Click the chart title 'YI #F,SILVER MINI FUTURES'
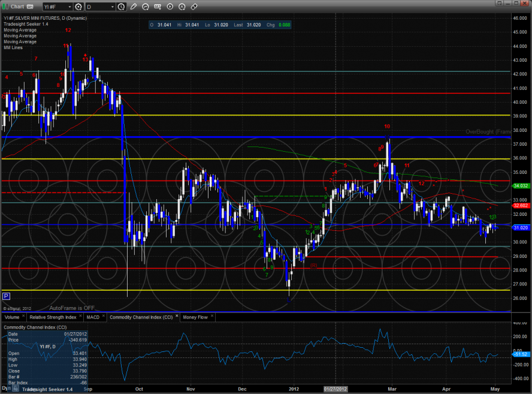The height and width of the screenshot is (394, 532). pyautogui.click(x=32, y=18)
